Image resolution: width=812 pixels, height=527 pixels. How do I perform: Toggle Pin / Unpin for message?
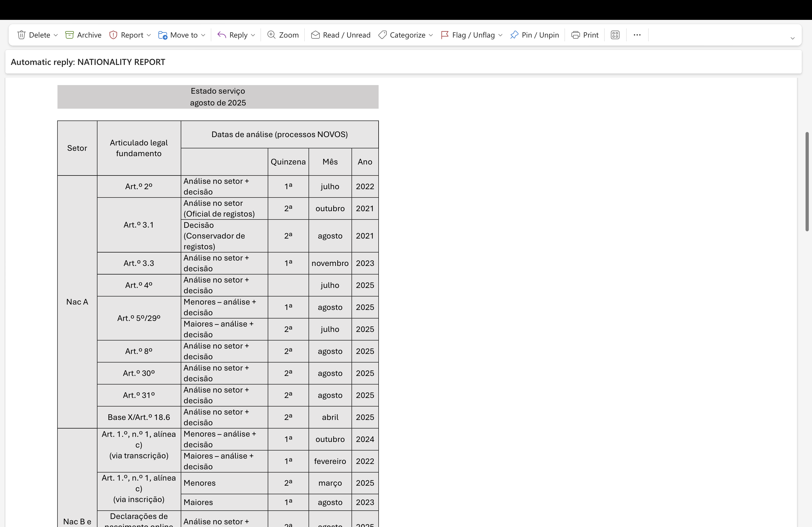point(534,35)
